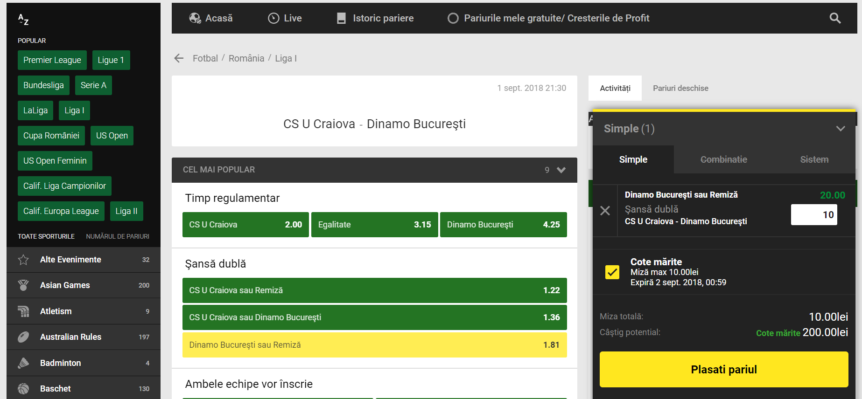Screen dimensions: 862x399
Task: Open Asian Games sport row
Action: [84, 285]
